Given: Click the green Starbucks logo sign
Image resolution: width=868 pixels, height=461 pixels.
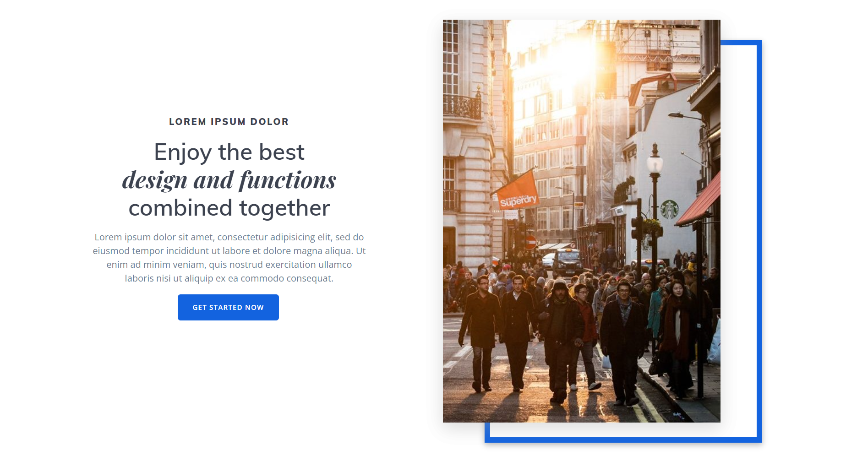Looking at the screenshot, I should (x=669, y=209).
